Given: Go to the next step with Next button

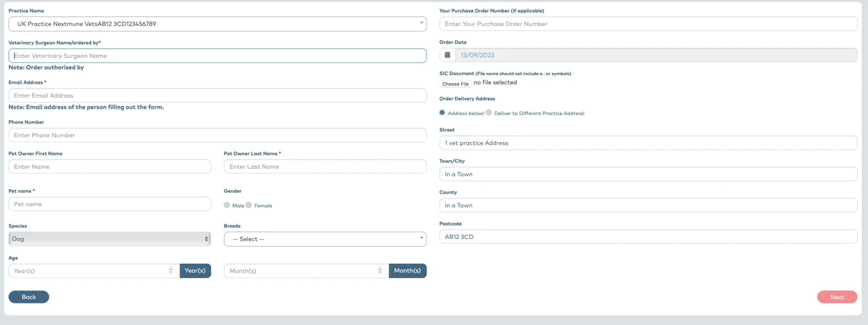Looking at the screenshot, I should (837, 297).
